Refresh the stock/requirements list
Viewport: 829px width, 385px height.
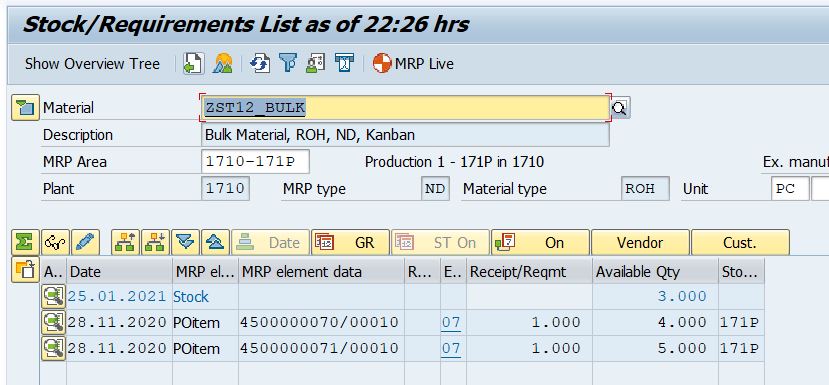pyautogui.click(x=260, y=63)
